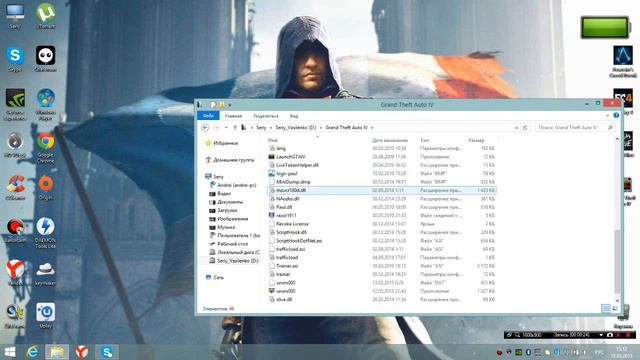Open the Windows Start button

(x=10, y=352)
